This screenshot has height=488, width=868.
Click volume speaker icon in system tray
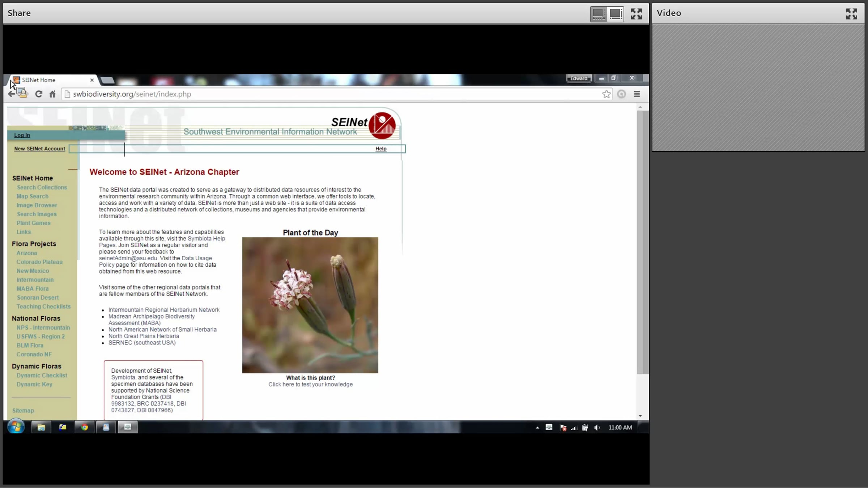click(597, 428)
